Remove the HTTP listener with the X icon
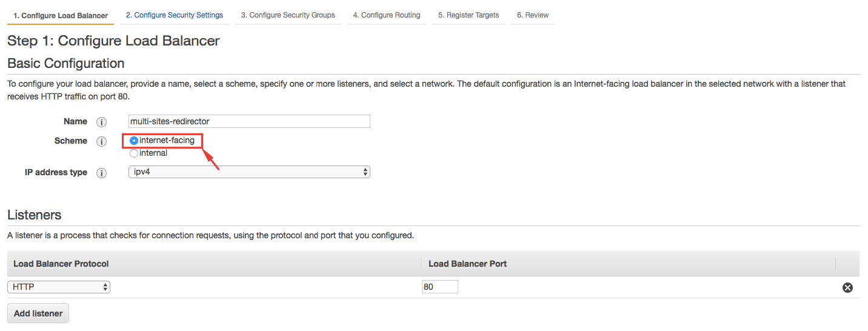The width and height of the screenshot is (868, 331). (847, 287)
